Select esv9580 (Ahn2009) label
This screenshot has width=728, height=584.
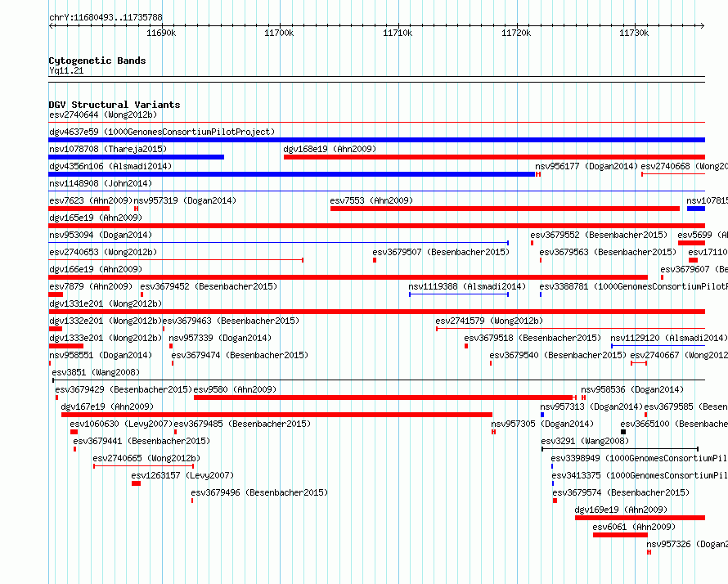click(x=235, y=389)
